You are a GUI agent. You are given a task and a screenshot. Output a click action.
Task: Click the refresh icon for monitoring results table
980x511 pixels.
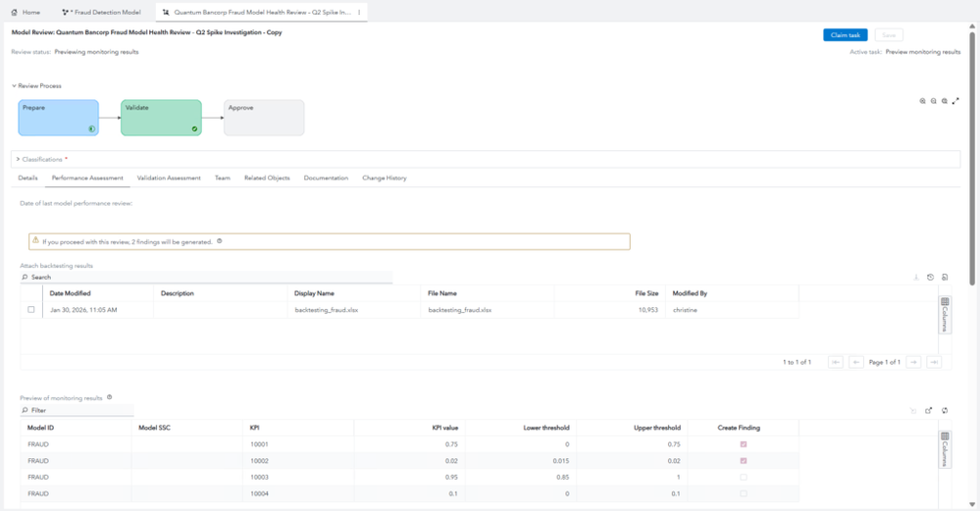tap(945, 410)
